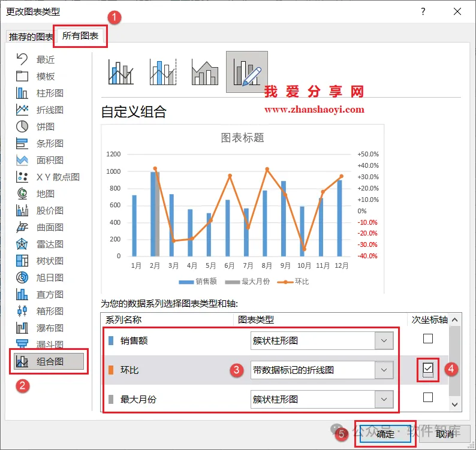Select the 最大月份 series name row
Image resolution: width=476 pixels, height=450 pixels.
click(138, 399)
